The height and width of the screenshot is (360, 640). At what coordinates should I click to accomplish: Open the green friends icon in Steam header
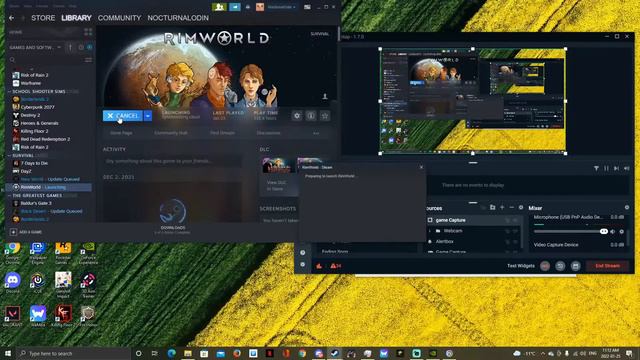tap(219, 7)
